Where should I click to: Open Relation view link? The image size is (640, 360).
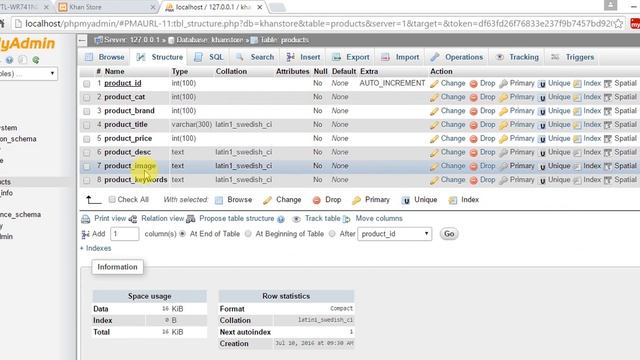[162, 218]
